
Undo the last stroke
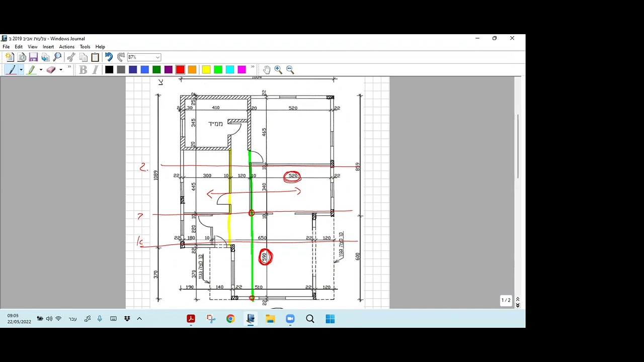pyautogui.click(x=109, y=57)
